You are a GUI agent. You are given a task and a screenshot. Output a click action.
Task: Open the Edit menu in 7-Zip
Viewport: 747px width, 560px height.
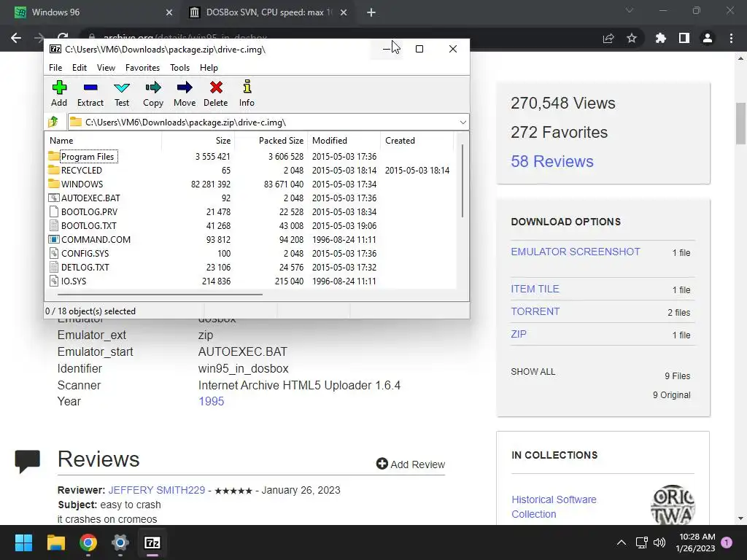pos(80,68)
